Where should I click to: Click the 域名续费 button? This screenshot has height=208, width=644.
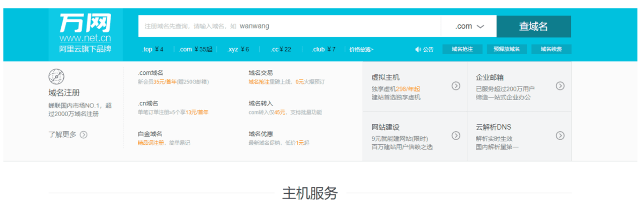551,49
